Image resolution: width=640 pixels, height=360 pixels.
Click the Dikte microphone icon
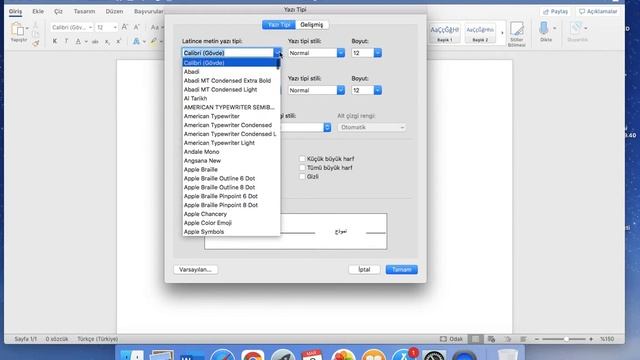pyautogui.click(x=544, y=29)
